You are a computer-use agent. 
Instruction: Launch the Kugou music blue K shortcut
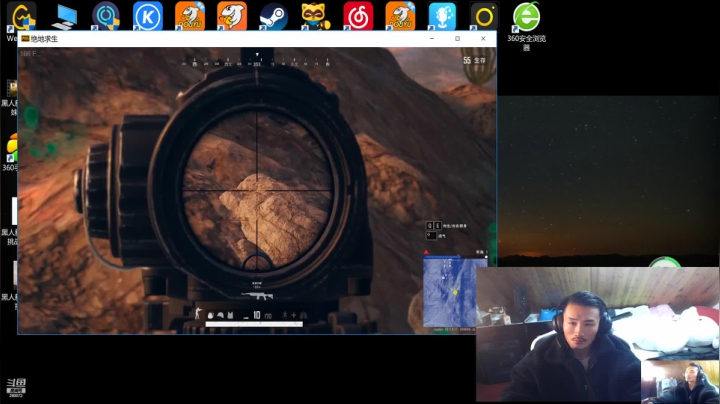coord(147,16)
